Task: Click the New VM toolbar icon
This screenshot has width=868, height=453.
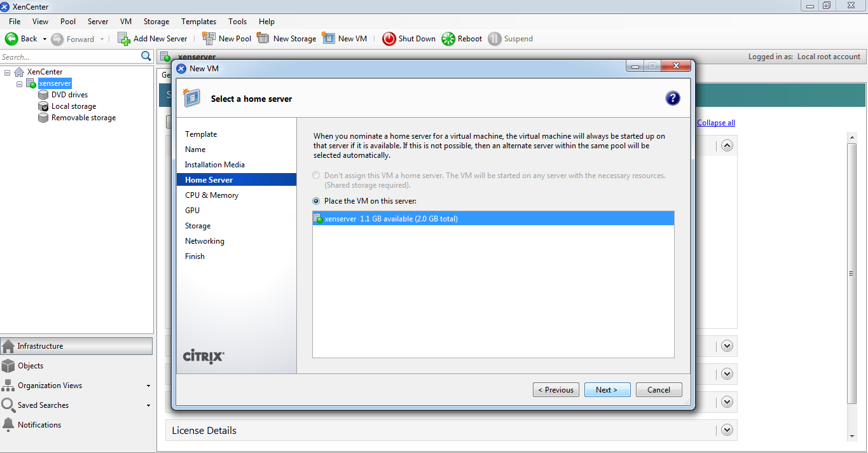Action: [328, 38]
